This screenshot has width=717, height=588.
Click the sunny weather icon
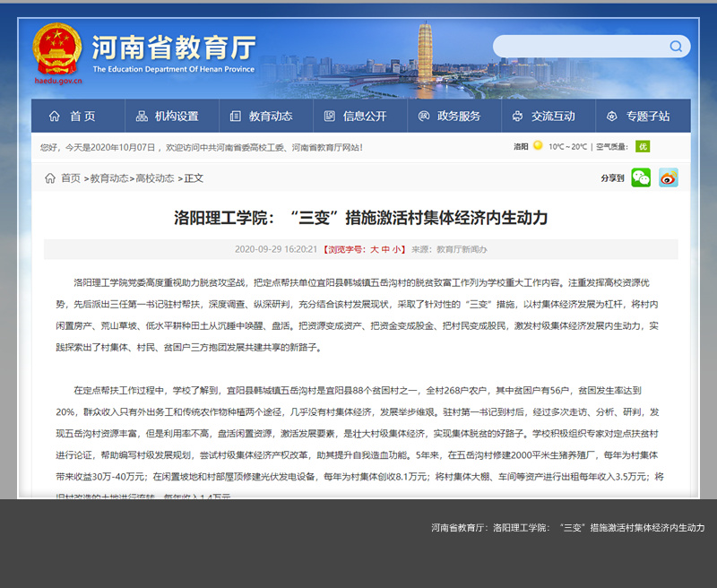(x=538, y=146)
